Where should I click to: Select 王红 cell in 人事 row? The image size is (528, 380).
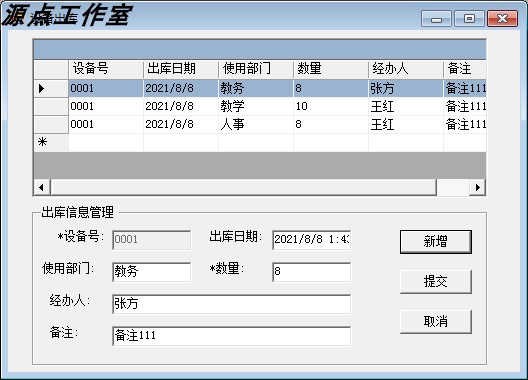(406, 124)
